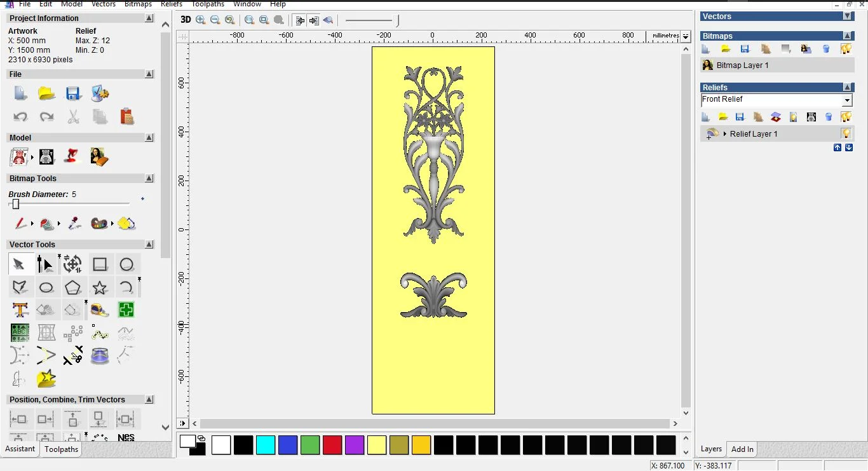The height and width of the screenshot is (471, 868).
Task: Switch to the Toolpaths tab
Action: click(x=61, y=449)
